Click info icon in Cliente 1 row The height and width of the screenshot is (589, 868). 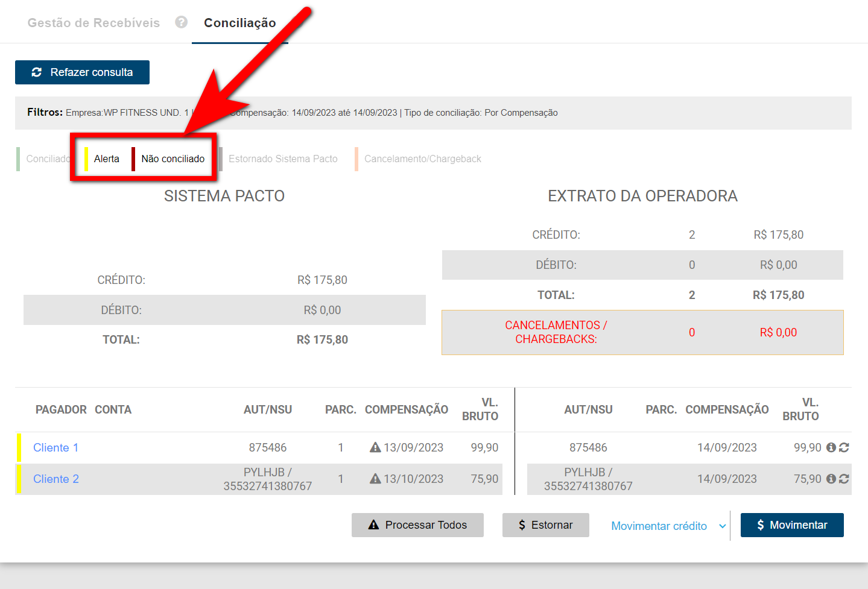[831, 447]
